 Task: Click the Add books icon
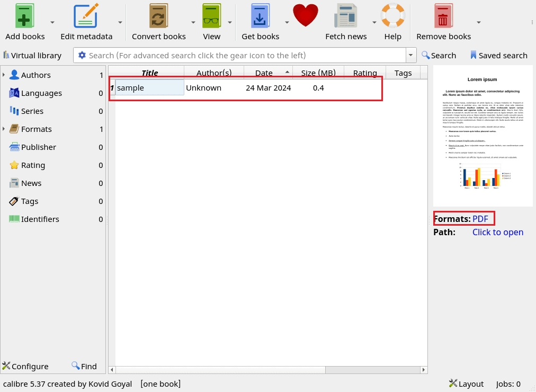coord(24,16)
